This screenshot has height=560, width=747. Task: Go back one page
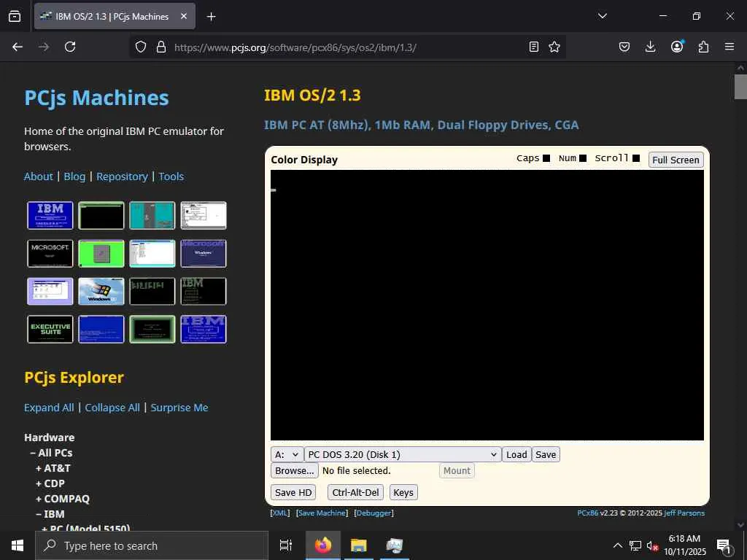(18, 47)
